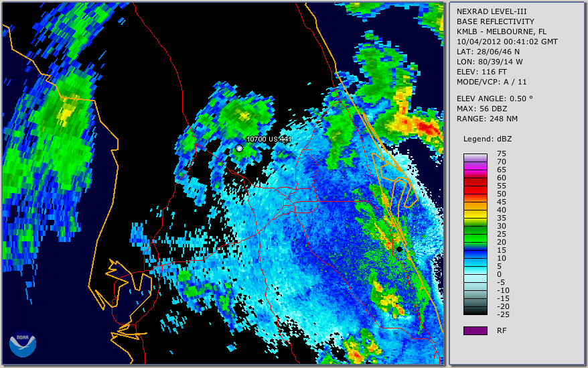Click the 50 value on legend scale
The height and width of the screenshot is (368, 588).
pos(502,194)
